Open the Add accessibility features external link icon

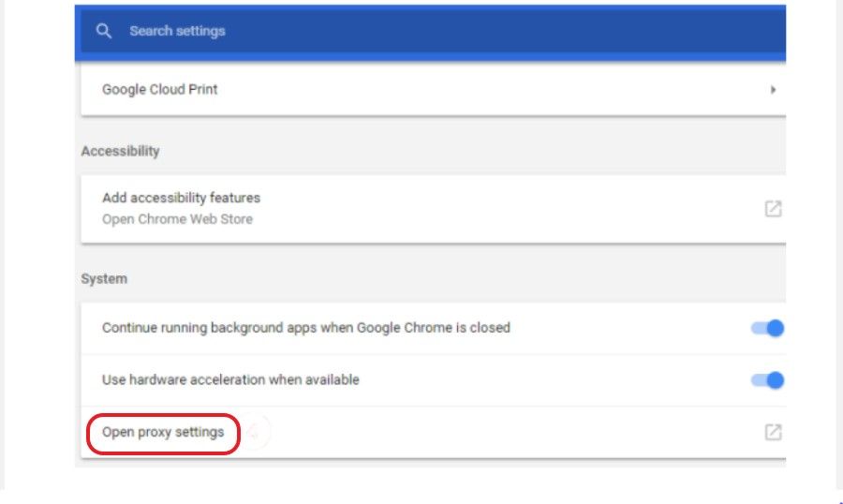click(773, 209)
